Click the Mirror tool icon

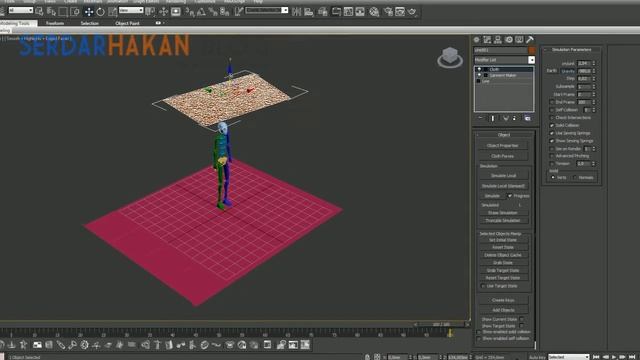point(297,12)
